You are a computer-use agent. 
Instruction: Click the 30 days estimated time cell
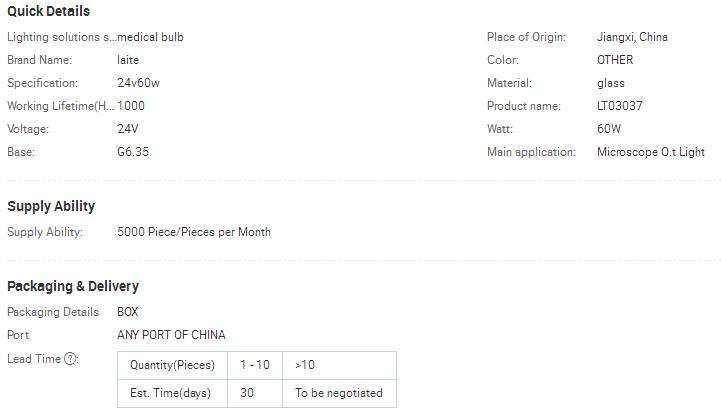[247, 393]
